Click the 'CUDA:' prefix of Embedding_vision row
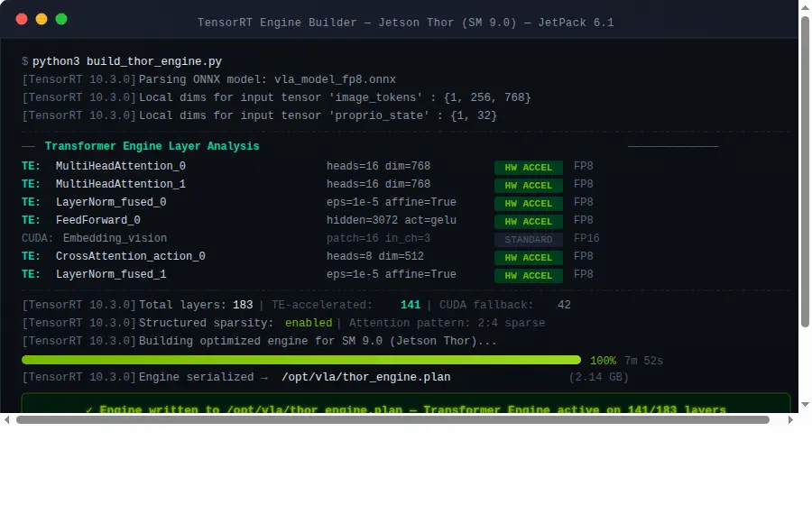 coord(38,239)
